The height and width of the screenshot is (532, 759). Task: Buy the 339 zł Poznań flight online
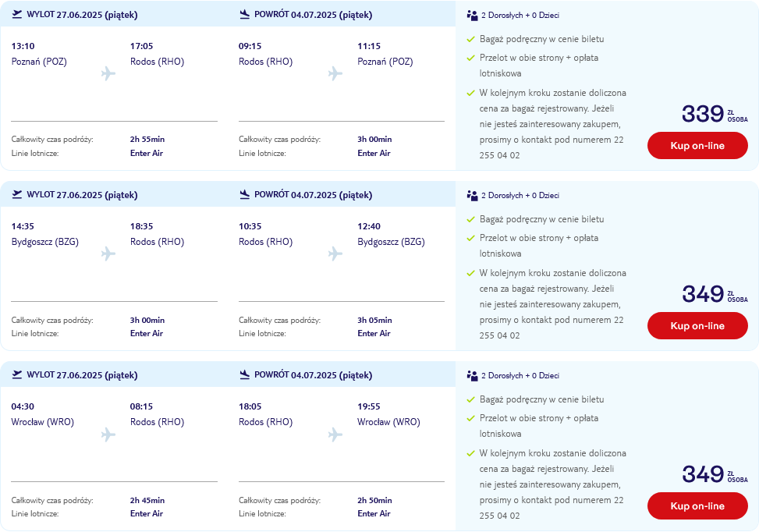tap(697, 145)
